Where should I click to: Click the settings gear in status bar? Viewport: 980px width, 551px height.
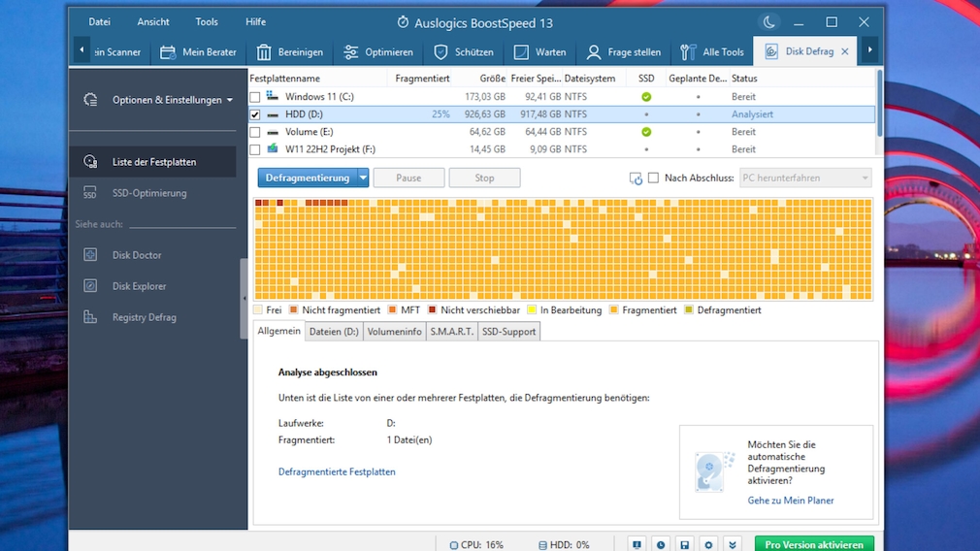(x=708, y=545)
